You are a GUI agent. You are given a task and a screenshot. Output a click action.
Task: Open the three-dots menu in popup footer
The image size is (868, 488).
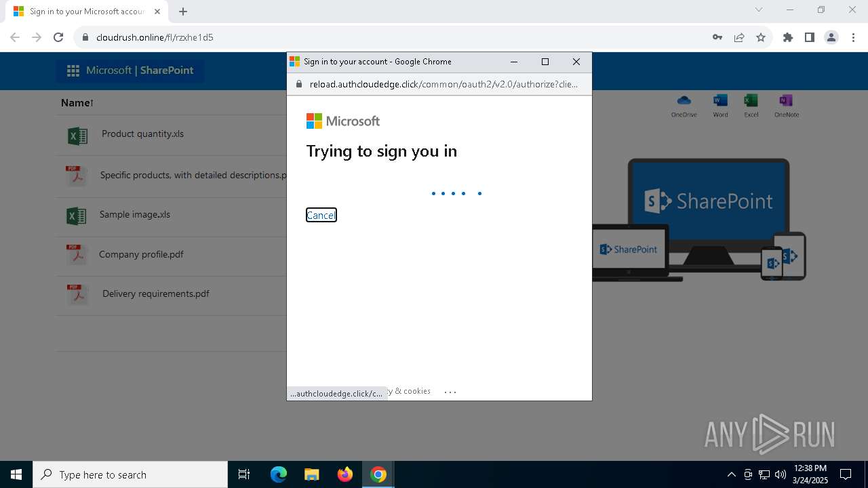450,392
